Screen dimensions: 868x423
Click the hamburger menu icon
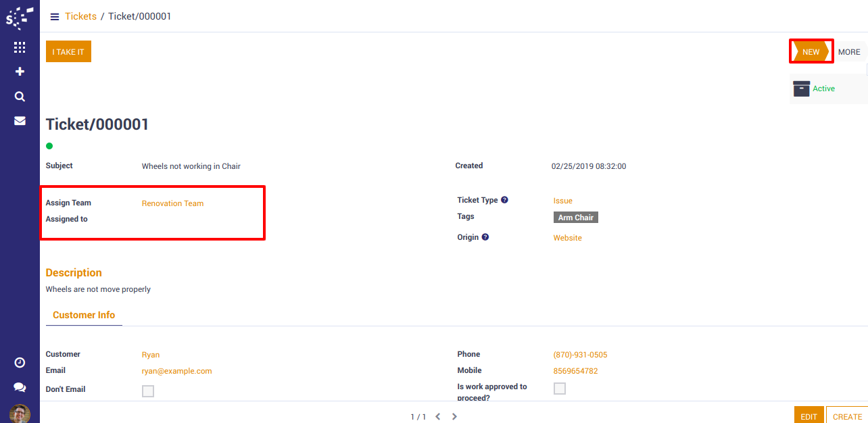click(x=55, y=17)
